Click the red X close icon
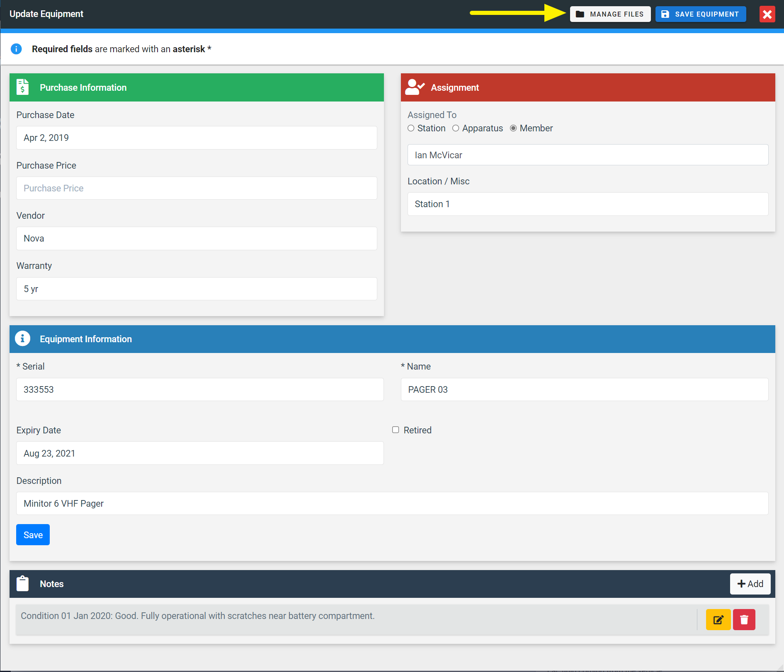Image resolution: width=784 pixels, height=672 pixels. coord(767,14)
